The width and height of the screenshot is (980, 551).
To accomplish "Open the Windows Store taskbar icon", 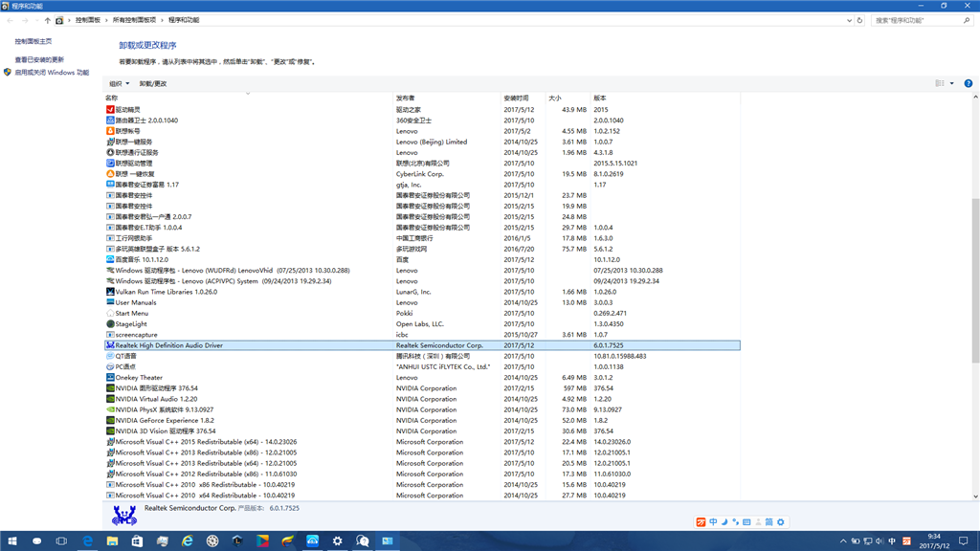I will pos(137,541).
